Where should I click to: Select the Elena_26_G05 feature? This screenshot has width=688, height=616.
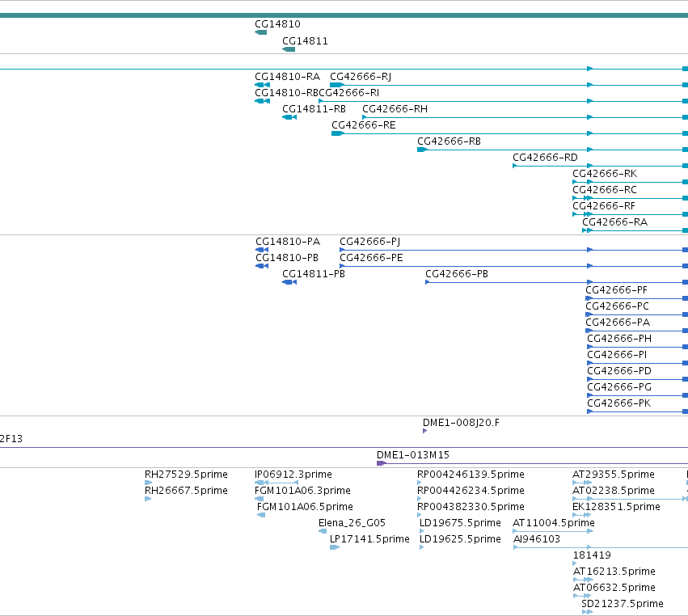point(352,523)
